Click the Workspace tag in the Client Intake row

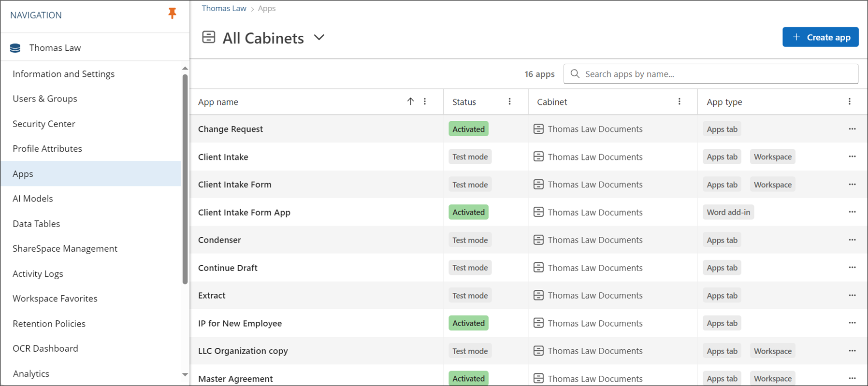(x=772, y=157)
